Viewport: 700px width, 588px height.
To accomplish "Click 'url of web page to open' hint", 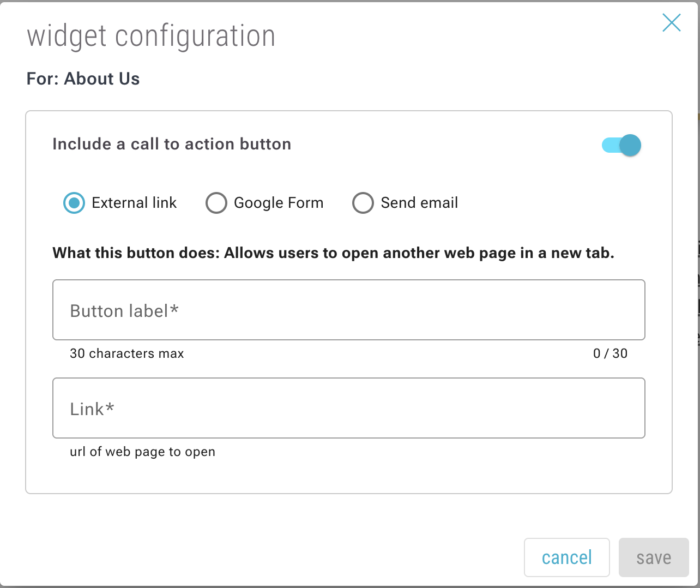I will 142,452.
